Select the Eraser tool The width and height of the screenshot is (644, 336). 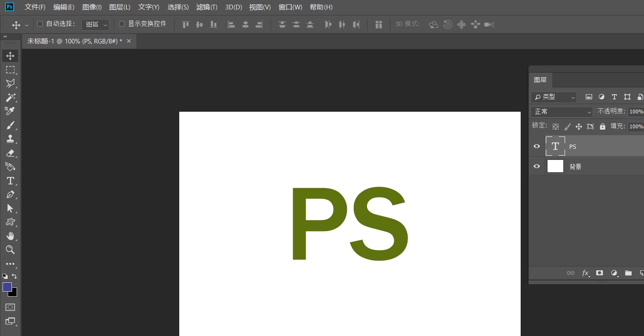point(10,153)
